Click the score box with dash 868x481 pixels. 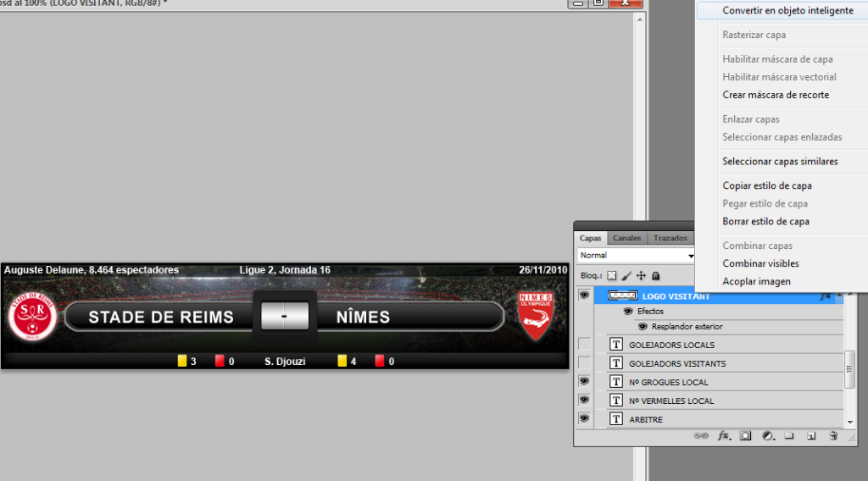(x=285, y=316)
